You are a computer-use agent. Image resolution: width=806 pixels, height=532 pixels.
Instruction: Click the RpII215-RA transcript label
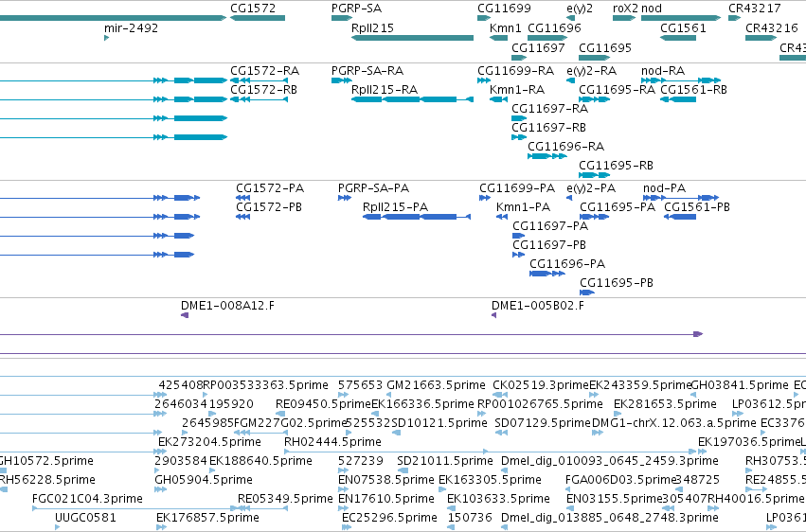click(384, 89)
